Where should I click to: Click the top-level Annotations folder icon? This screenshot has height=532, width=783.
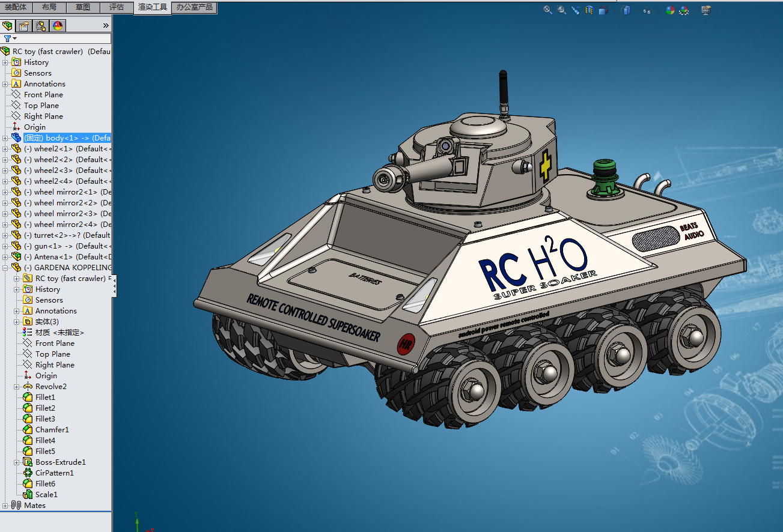click(x=16, y=84)
